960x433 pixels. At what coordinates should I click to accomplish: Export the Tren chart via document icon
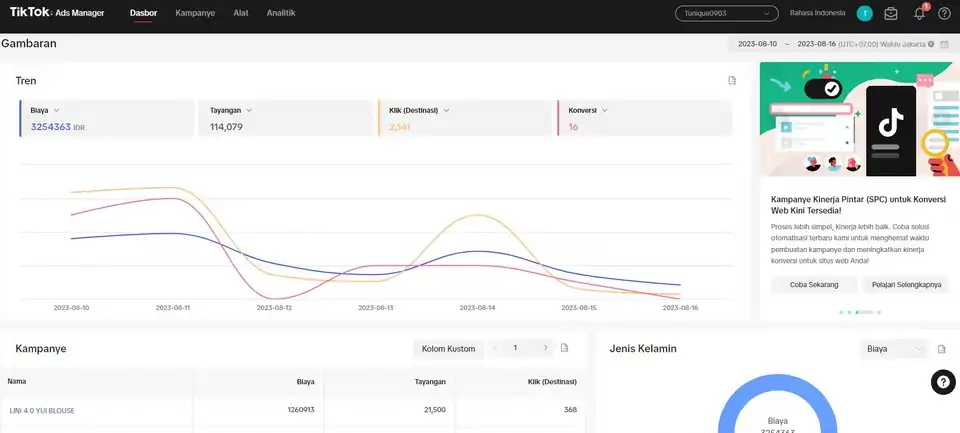(x=732, y=80)
